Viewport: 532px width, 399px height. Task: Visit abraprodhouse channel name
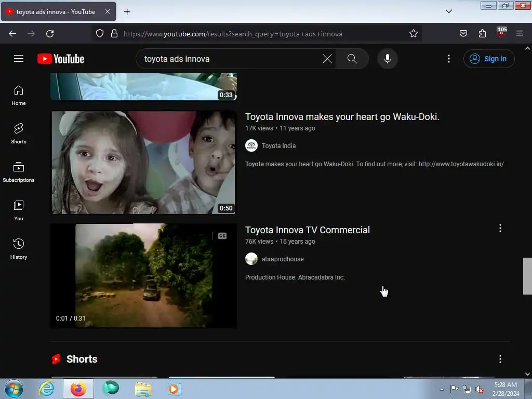(283, 259)
